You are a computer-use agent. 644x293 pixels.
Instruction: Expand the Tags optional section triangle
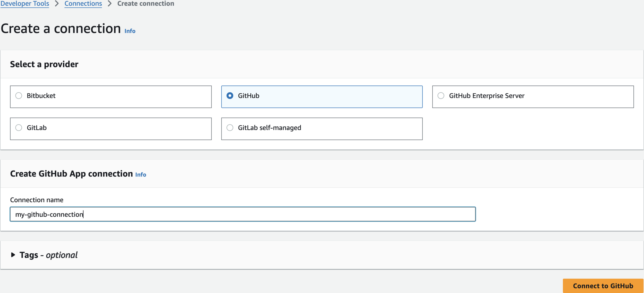click(13, 255)
